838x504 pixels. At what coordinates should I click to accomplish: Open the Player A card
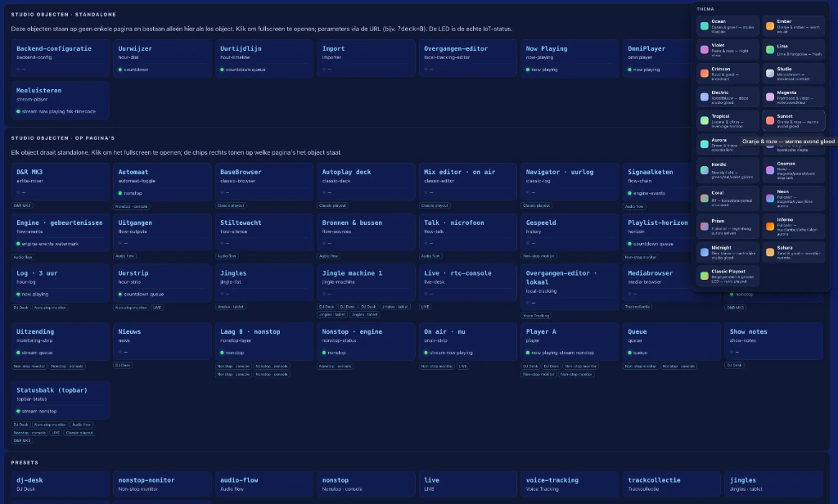click(570, 341)
